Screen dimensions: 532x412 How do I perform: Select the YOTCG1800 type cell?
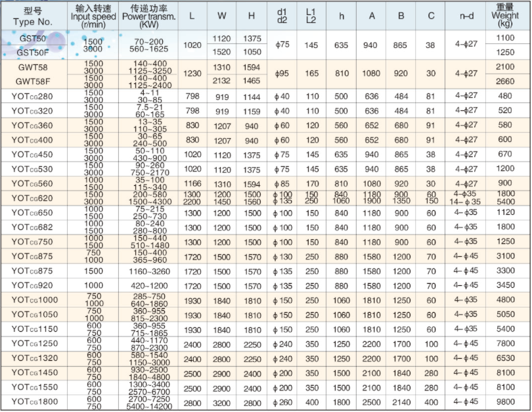[35, 402]
